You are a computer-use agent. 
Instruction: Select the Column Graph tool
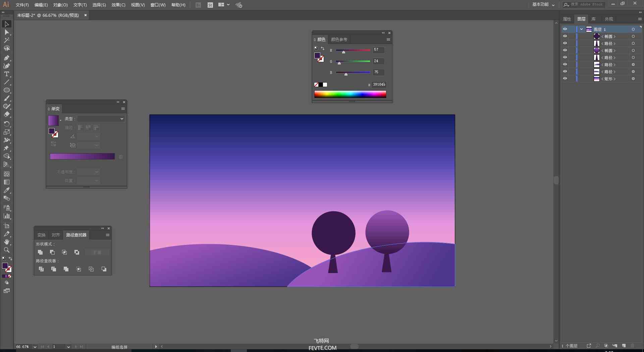click(6, 216)
